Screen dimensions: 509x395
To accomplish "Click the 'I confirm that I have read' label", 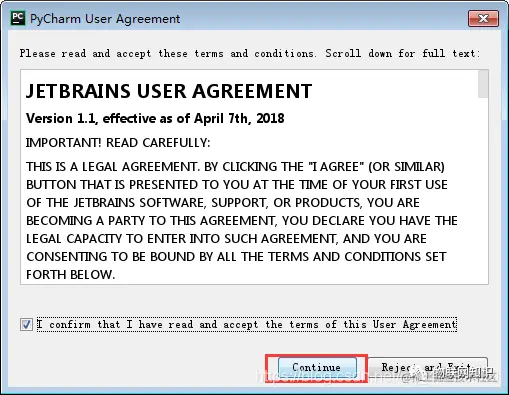I will [247, 324].
